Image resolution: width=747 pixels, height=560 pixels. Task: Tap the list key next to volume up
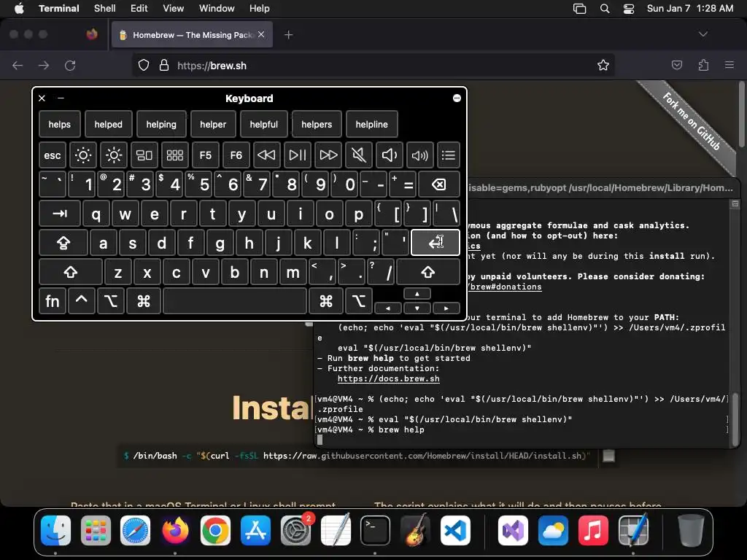(x=449, y=155)
